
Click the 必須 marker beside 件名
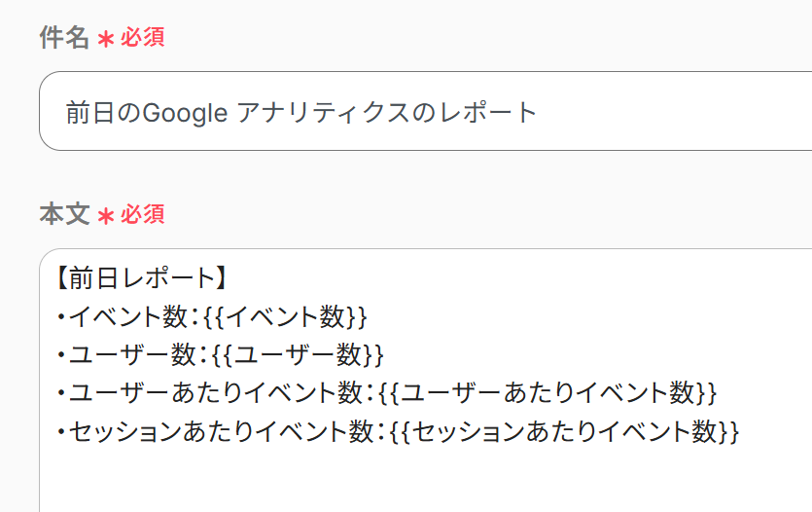tap(142, 38)
